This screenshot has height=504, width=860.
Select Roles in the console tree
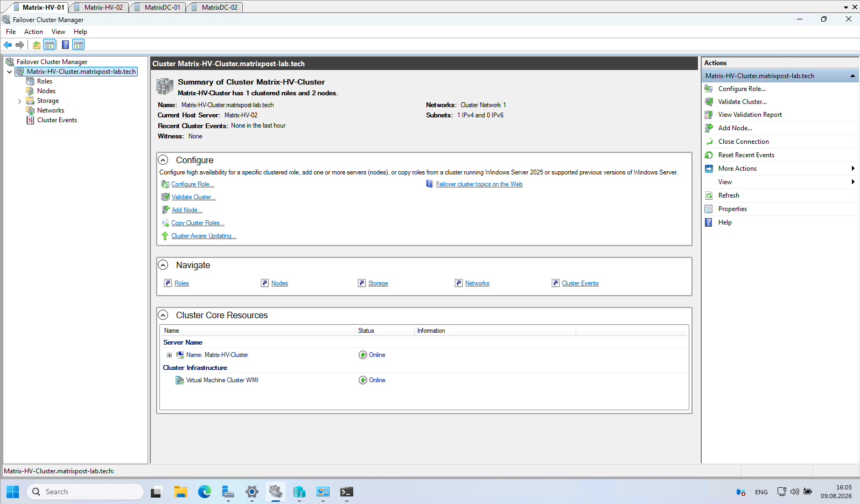45,81
